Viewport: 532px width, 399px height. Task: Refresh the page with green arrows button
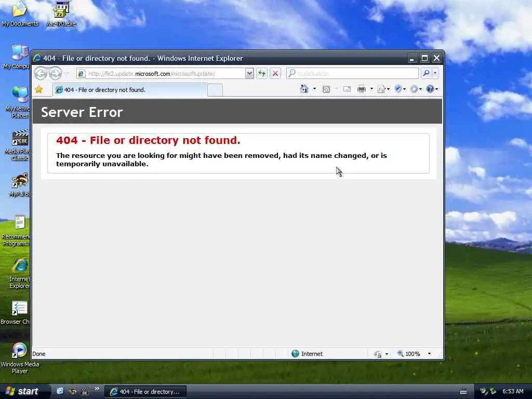click(x=262, y=73)
